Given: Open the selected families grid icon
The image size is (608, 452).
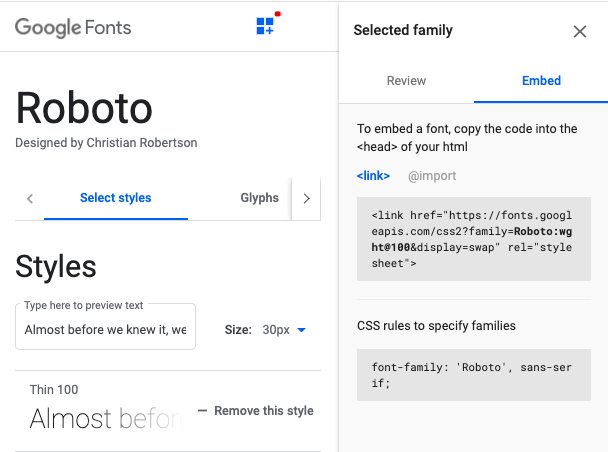Looking at the screenshot, I should coord(265,26).
